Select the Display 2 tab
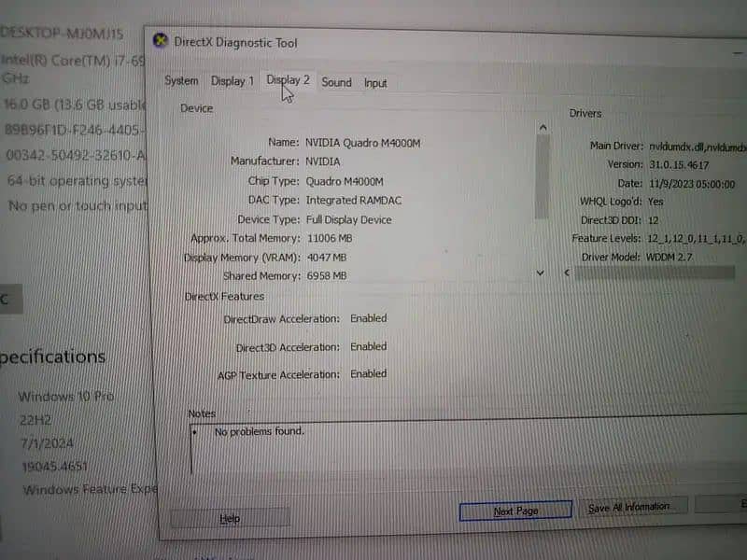This screenshot has width=747, height=560. (288, 80)
